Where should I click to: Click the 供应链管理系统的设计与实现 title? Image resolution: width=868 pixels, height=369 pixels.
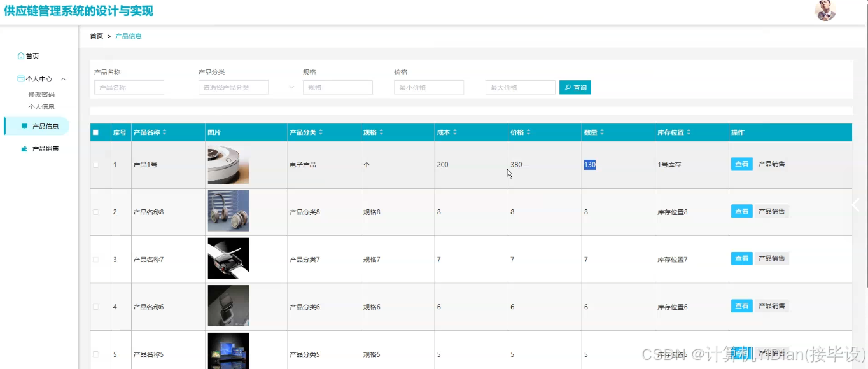(x=78, y=11)
